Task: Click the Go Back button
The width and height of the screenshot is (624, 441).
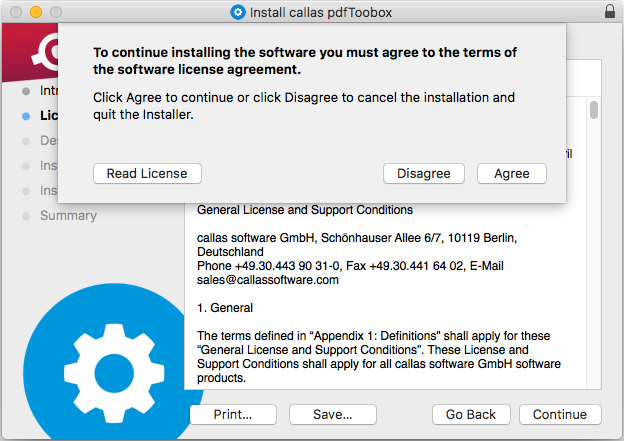Action: click(471, 414)
